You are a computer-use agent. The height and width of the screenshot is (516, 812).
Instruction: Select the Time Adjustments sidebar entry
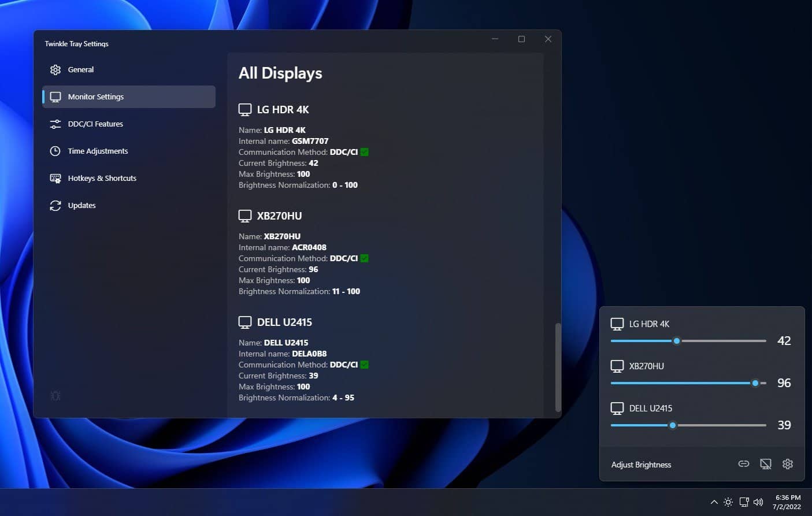97,151
